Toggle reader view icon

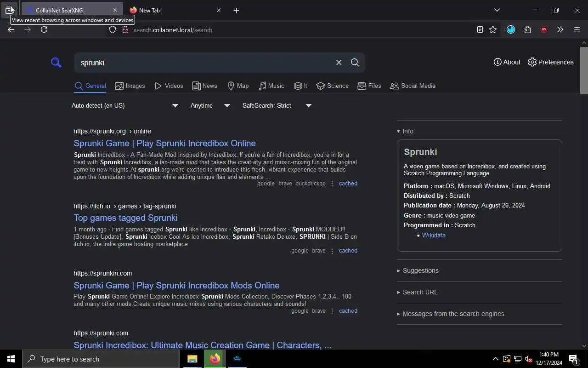click(480, 29)
